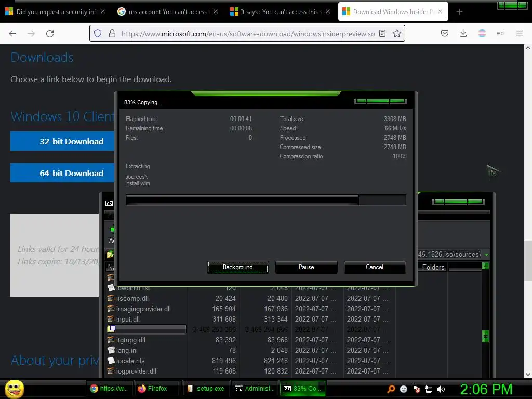532x399 pixels.
Task: Select iiscomp.dll in 7-Zip list
Action: click(x=132, y=298)
